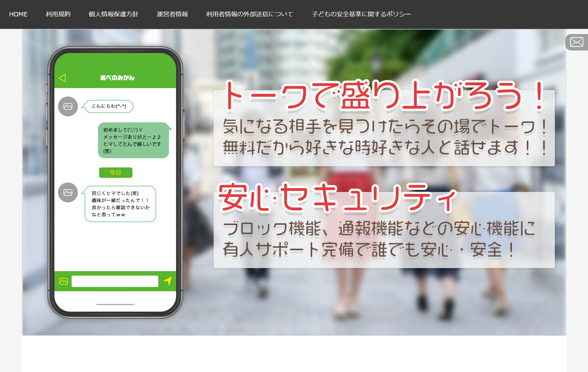
Task: Click the image attach icon beside message input
Action: [64, 281]
